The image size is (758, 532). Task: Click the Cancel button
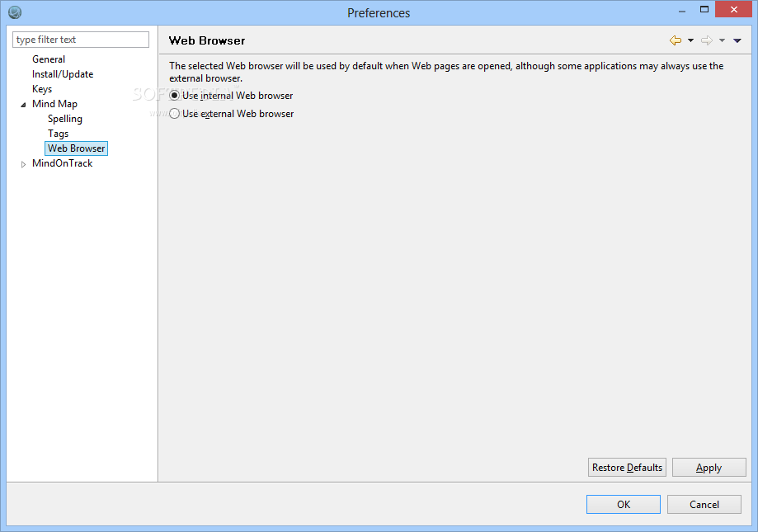[704, 504]
